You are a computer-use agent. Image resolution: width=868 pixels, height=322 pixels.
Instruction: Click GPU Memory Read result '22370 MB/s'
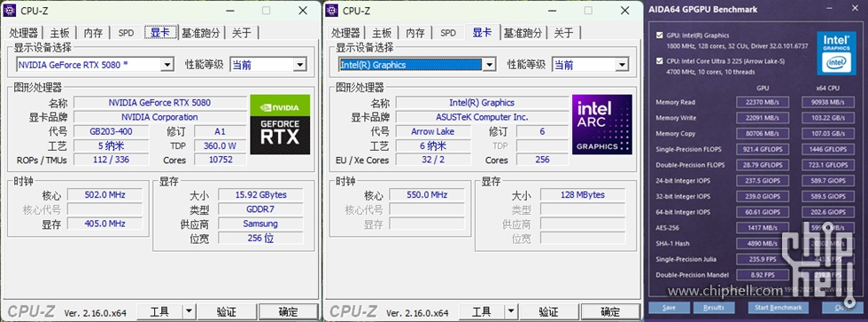tap(763, 102)
